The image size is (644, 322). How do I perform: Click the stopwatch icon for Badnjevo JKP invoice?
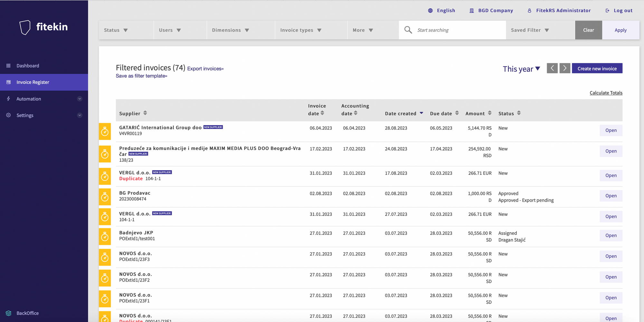tap(105, 237)
